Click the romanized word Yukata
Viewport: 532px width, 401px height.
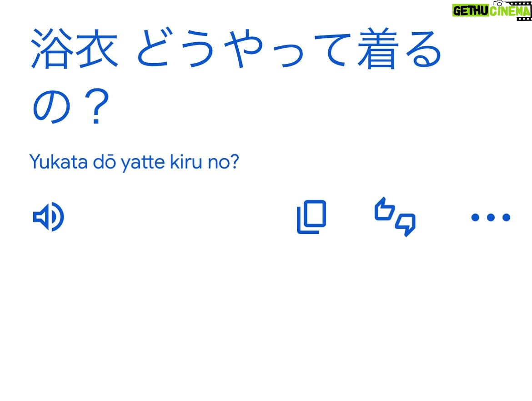(58, 162)
